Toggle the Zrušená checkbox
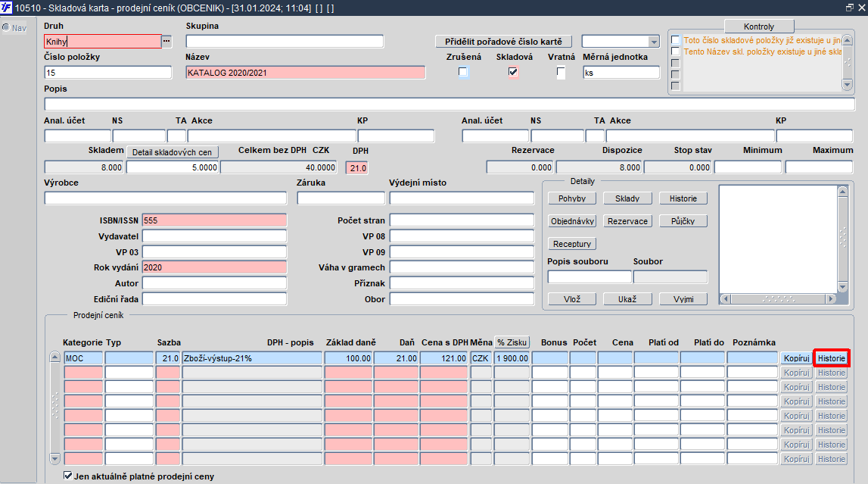Screen dimensions: 868x484 (x=463, y=72)
